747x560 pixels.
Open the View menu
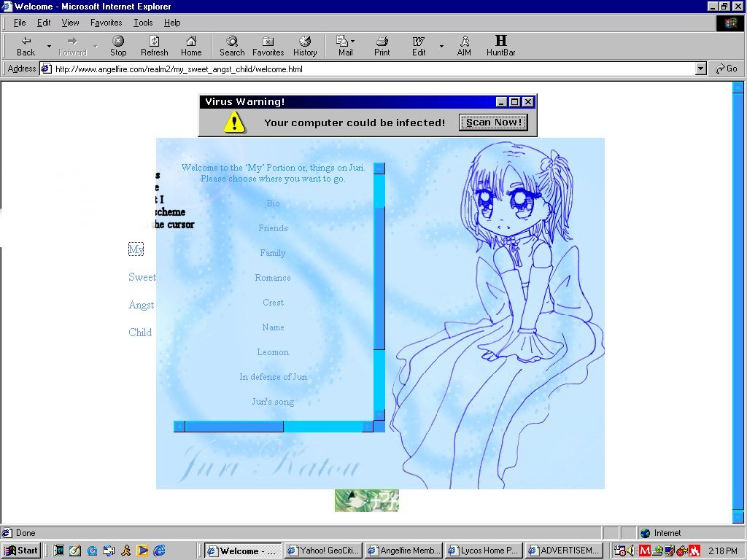coord(70,23)
